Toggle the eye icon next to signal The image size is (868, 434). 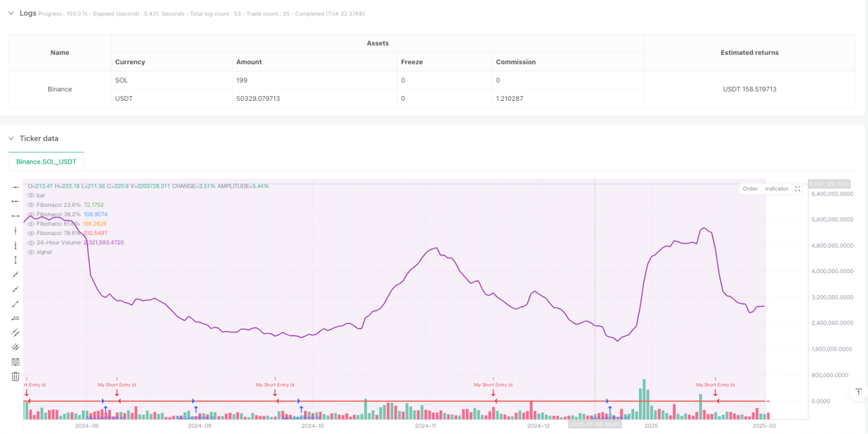pos(31,252)
